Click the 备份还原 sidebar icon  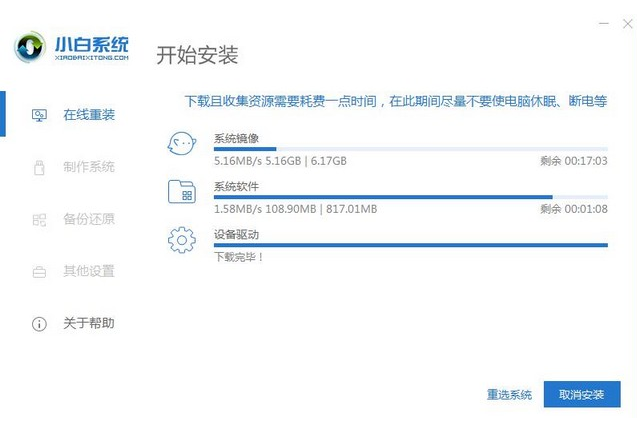(39, 219)
